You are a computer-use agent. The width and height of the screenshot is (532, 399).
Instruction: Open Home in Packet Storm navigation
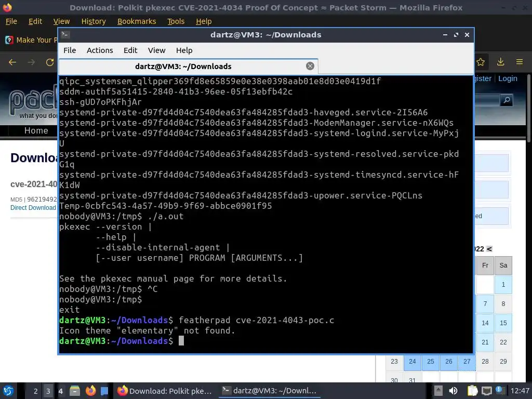[36, 130]
